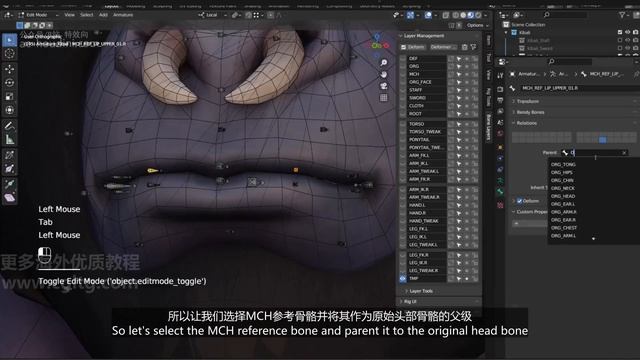Open the Add menu
This screenshot has width=640, height=360.
click(103, 15)
